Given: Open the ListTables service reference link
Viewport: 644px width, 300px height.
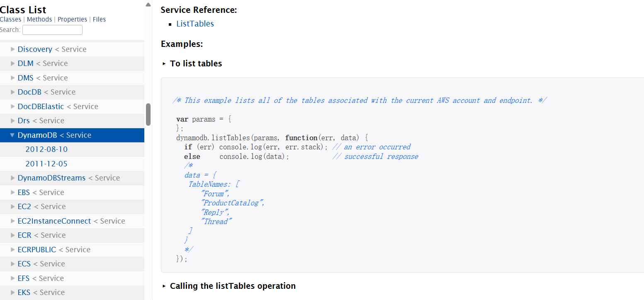Looking at the screenshot, I should (195, 24).
